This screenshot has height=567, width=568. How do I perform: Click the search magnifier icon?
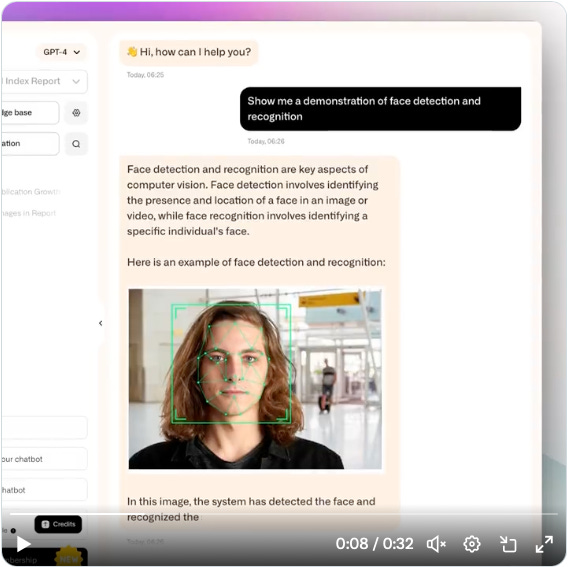(x=76, y=144)
